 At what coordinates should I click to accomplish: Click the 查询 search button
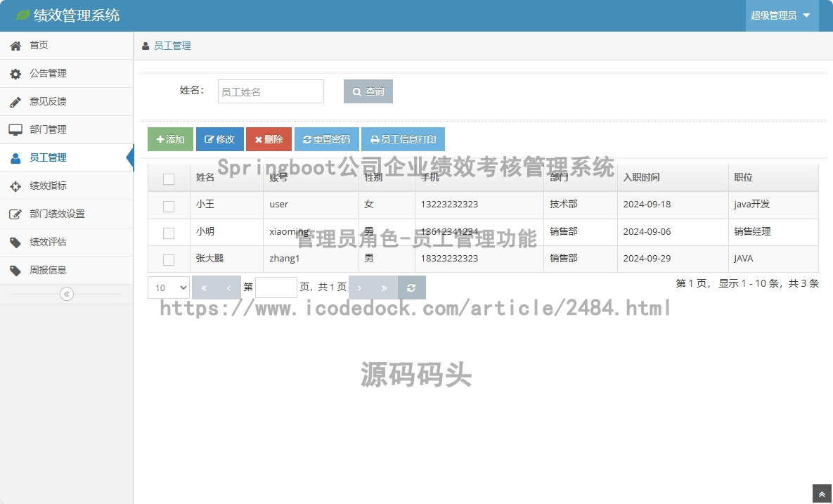point(368,91)
